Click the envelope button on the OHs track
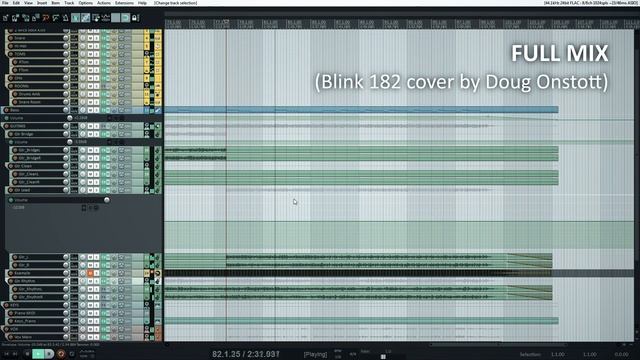This screenshot has height=360, width=640. (x=113, y=78)
